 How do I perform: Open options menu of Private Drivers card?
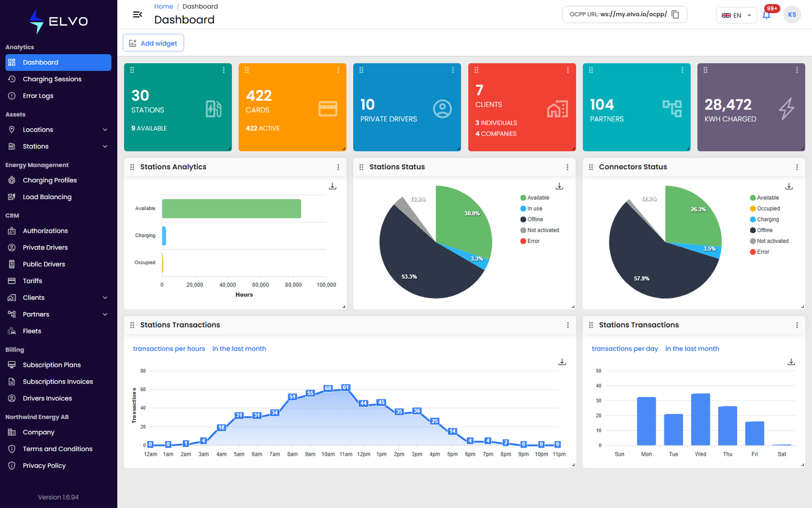tap(453, 70)
